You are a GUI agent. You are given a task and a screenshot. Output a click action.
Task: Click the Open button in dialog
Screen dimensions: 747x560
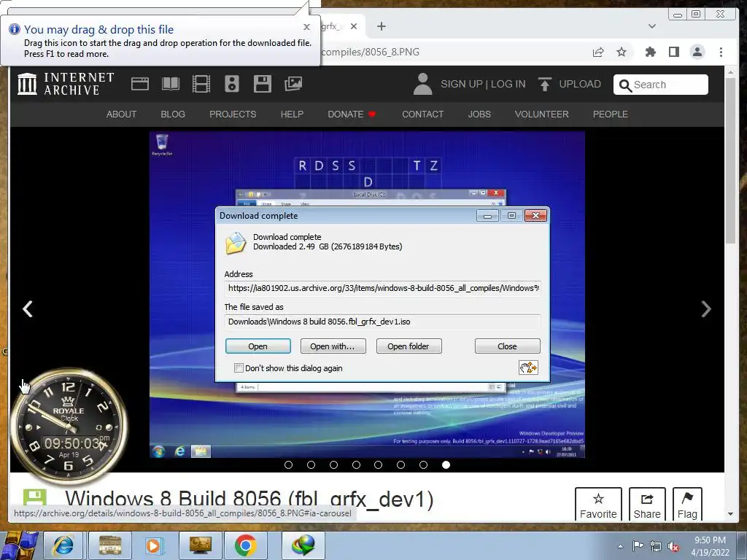click(258, 346)
